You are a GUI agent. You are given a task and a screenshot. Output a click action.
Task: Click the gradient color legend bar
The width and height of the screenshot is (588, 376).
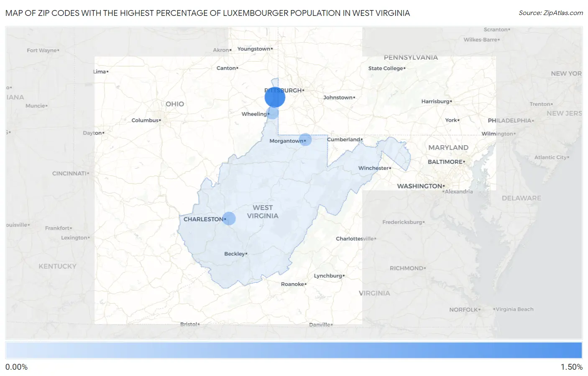pyautogui.click(x=294, y=350)
